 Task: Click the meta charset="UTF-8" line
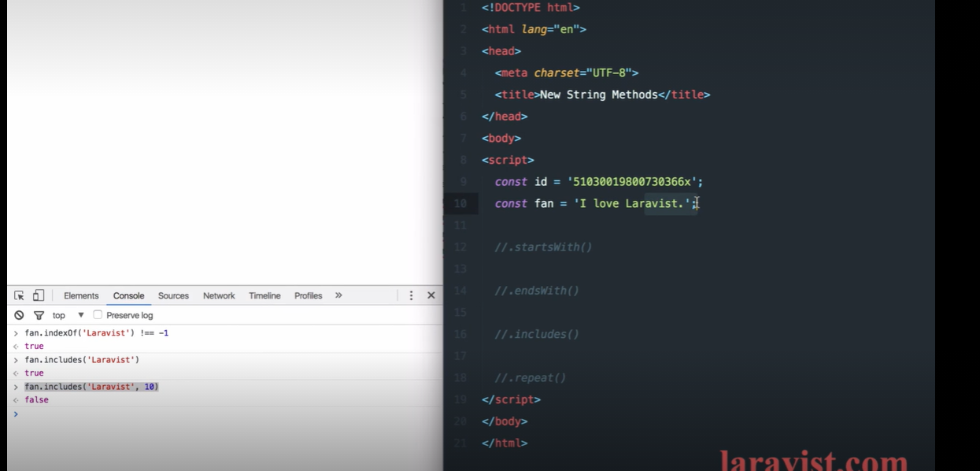coord(567,72)
